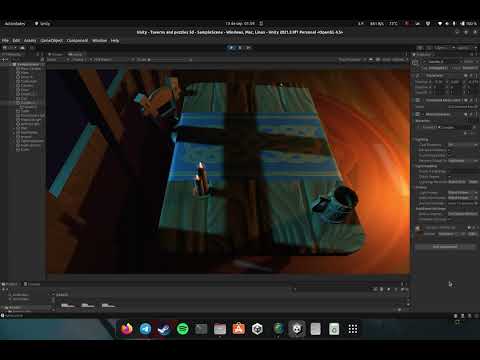Open the Transform component options menu
Screen dimensions: 480x360
[476, 76]
